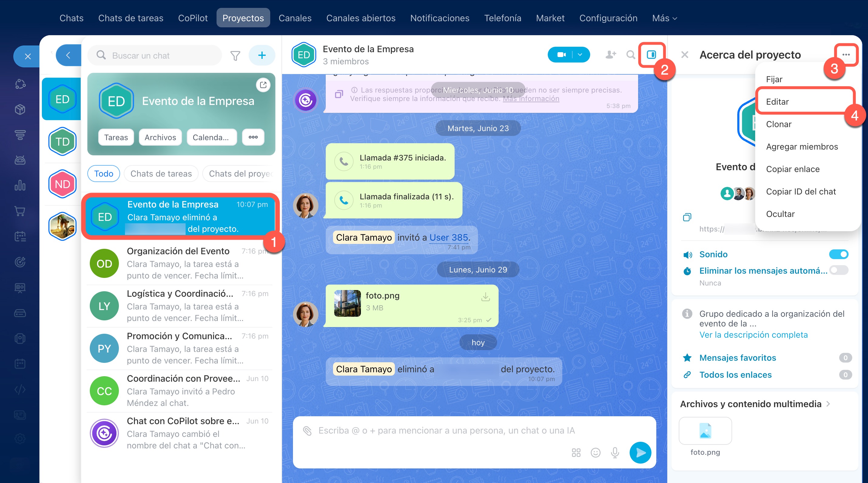Select the Chats de tareas filter chip
This screenshot has height=483, width=868.
pyautogui.click(x=161, y=174)
